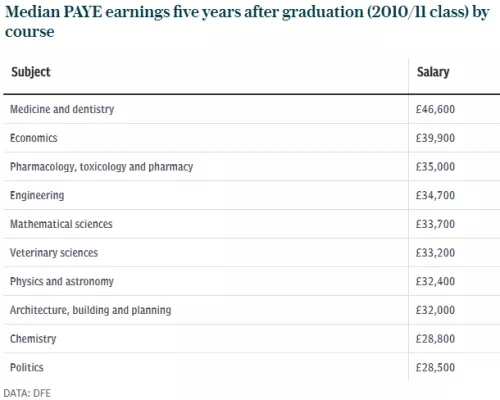The image size is (500, 400).
Task: Click the Subject column header
Action: coord(31,72)
